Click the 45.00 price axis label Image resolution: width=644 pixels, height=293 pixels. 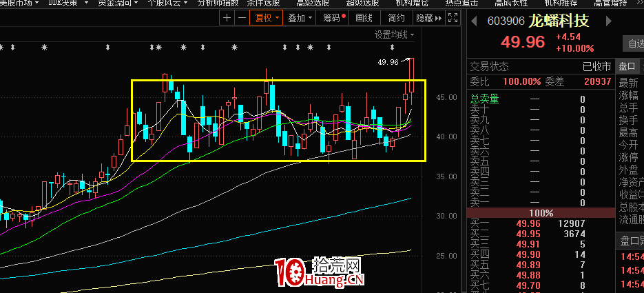click(x=446, y=97)
